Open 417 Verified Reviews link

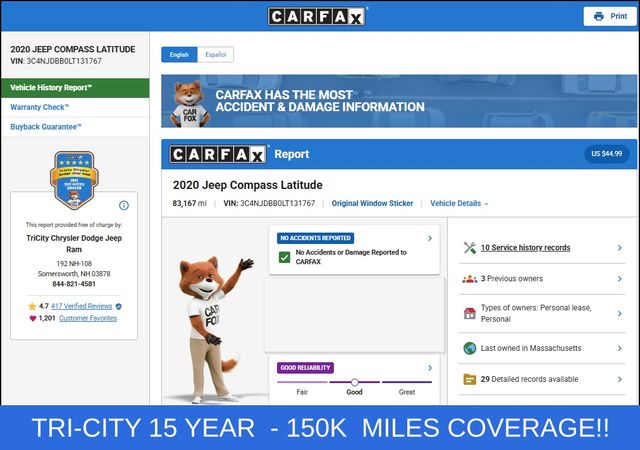pyautogui.click(x=81, y=305)
